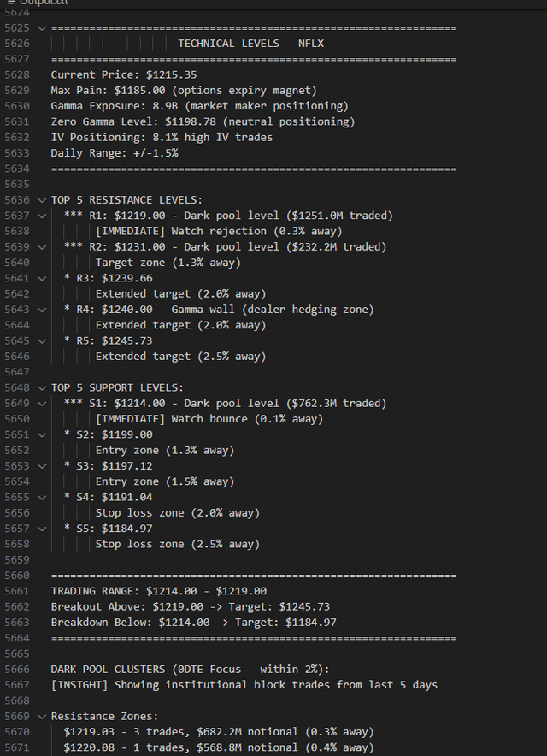The width and height of the screenshot is (547, 756).
Task: Collapse the R3 $1239.66 entry
Action: (x=42, y=278)
